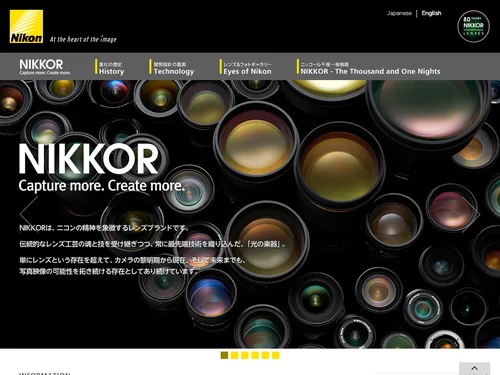This screenshot has height=375, width=500.
Task: Select the third carousel indicator dot
Action: (x=245, y=355)
